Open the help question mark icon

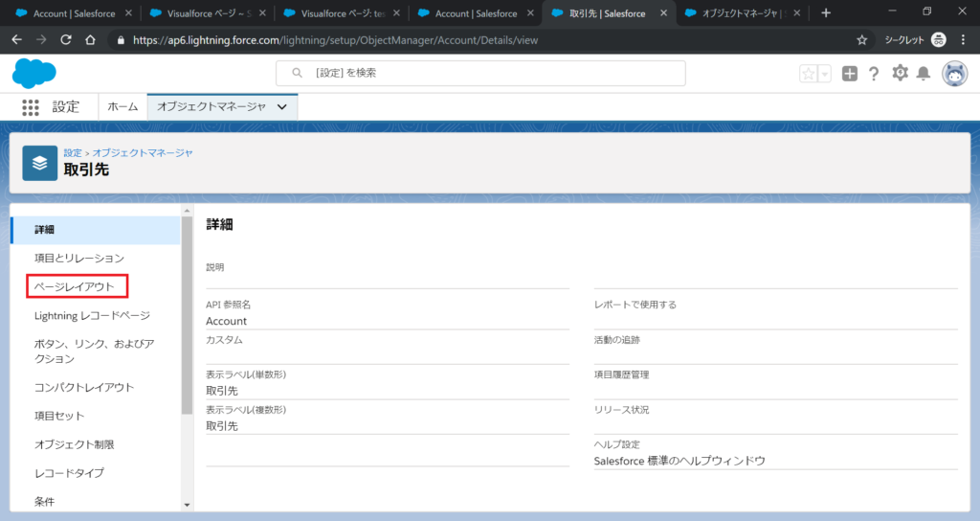pos(874,74)
